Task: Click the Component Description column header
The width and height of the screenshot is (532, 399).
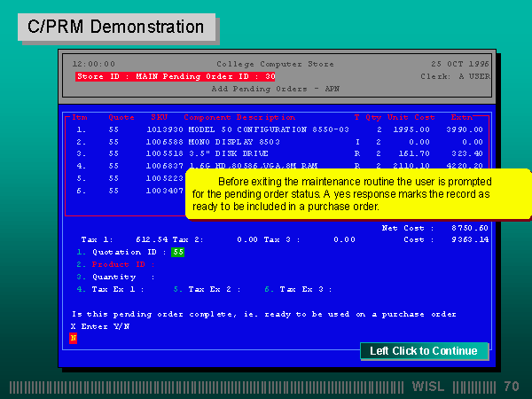Action: (239, 117)
